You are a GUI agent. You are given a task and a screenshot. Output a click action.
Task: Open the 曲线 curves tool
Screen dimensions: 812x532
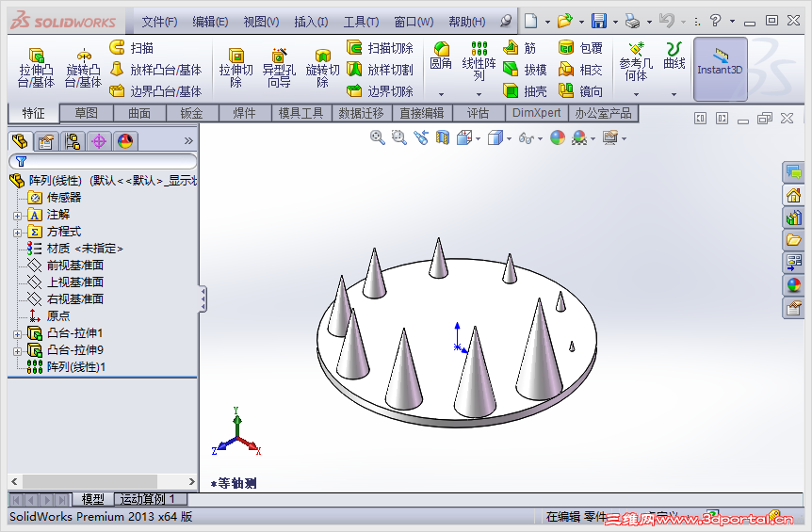674,56
